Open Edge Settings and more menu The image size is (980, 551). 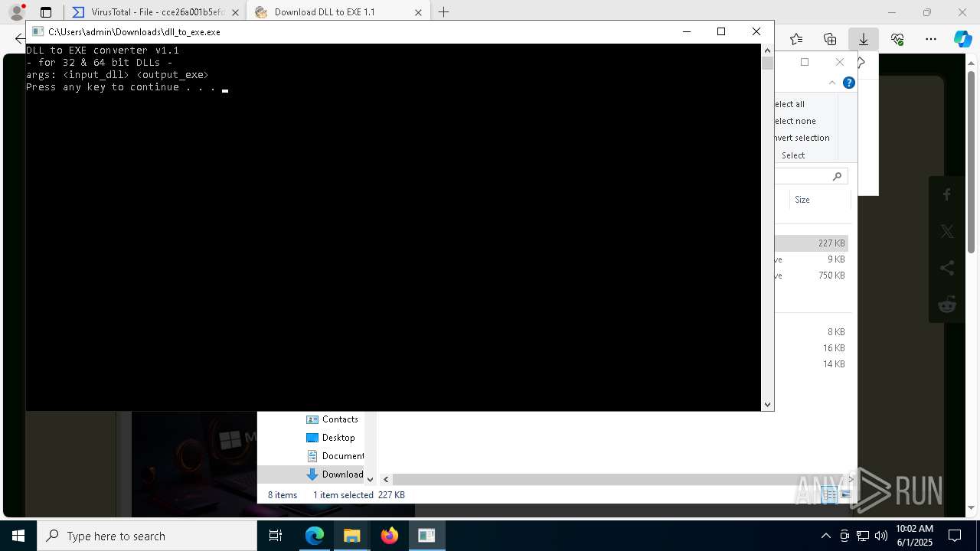click(931, 39)
